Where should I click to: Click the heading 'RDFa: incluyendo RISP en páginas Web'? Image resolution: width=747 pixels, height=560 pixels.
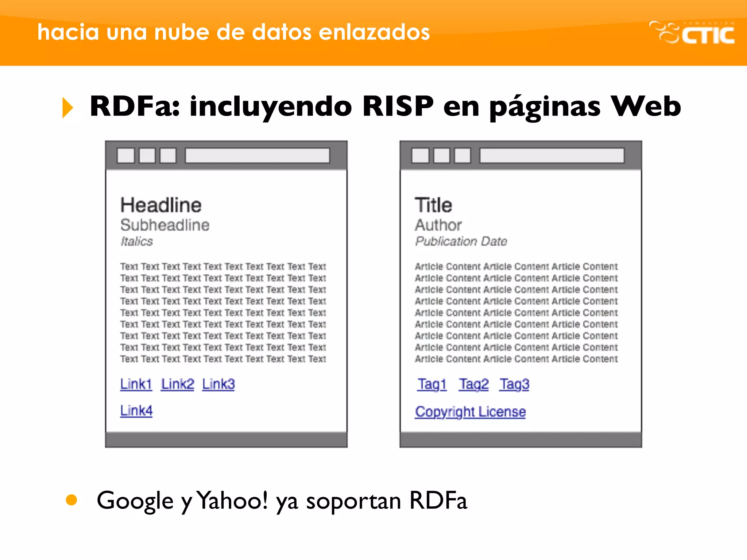click(385, 106)
